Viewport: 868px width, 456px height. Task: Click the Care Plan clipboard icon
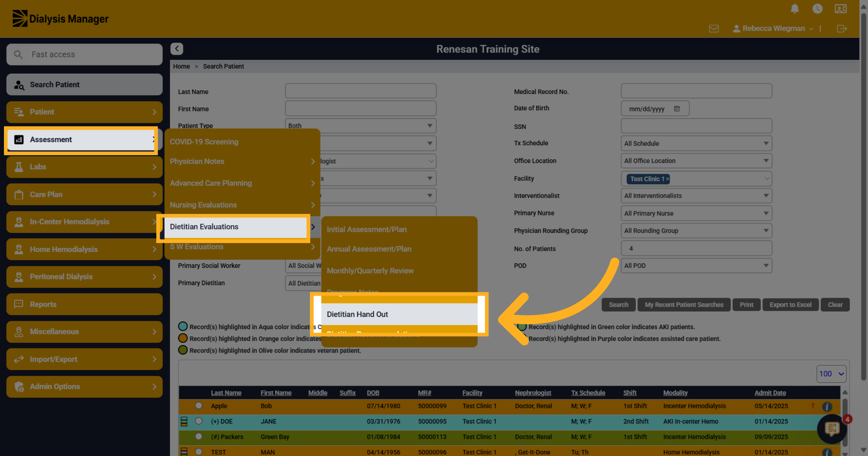click(19, 194)
